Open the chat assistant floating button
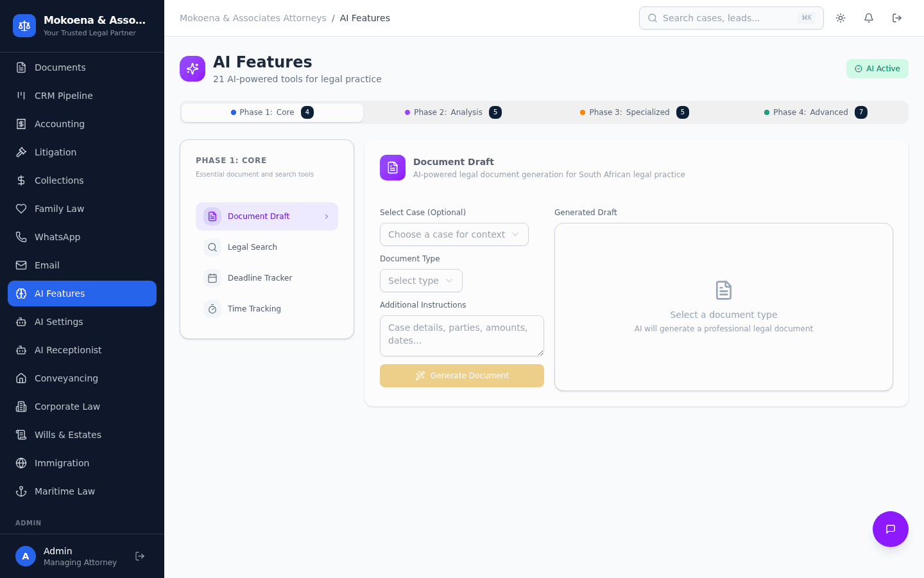924x578 pixels. tap(891, 529)
